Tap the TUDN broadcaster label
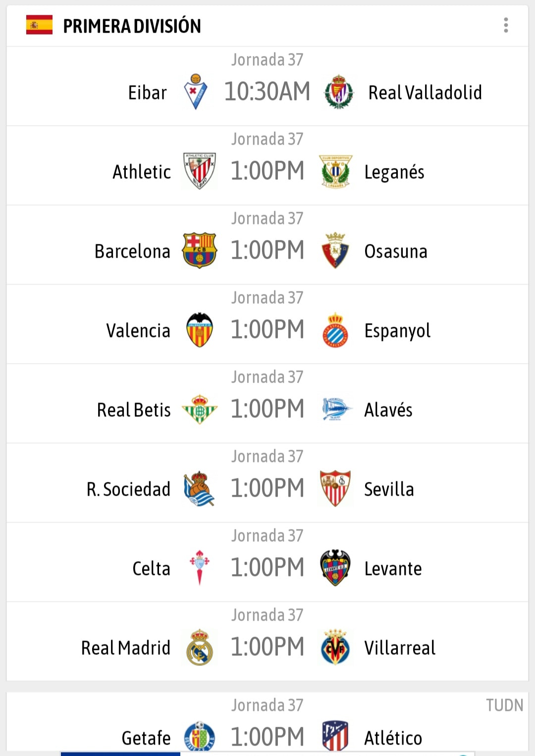This screenshot has height=756, width=535. [x=504, y=705]
